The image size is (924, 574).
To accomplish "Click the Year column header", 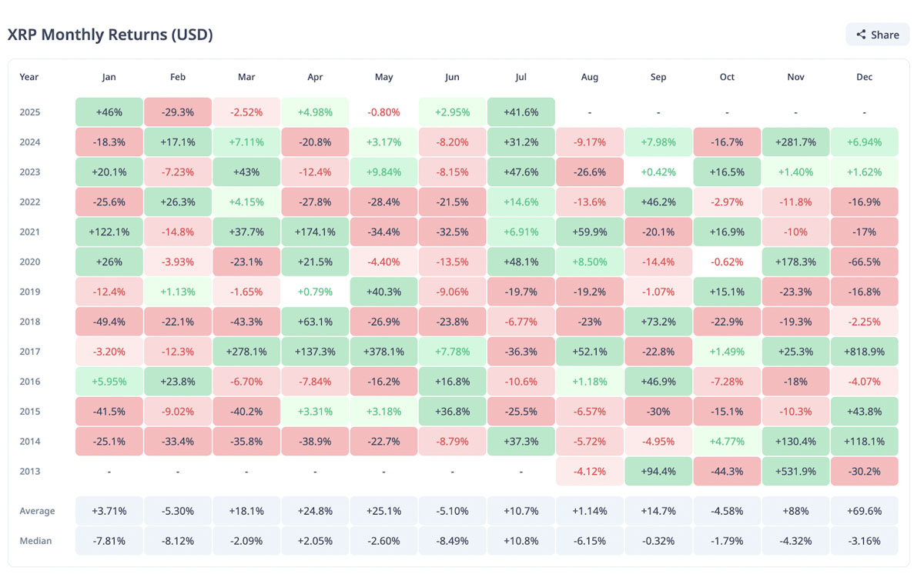I will [29, 77].
